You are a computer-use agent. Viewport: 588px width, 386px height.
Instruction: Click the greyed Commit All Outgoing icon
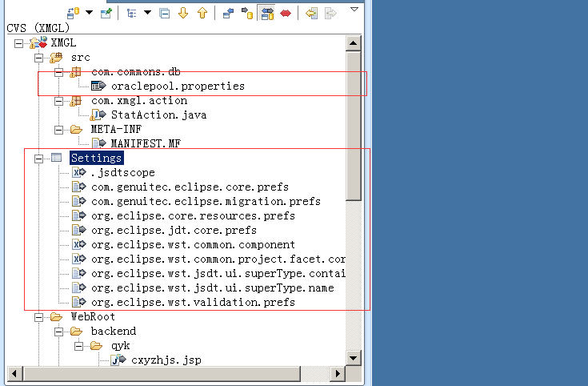pos(330,14)
